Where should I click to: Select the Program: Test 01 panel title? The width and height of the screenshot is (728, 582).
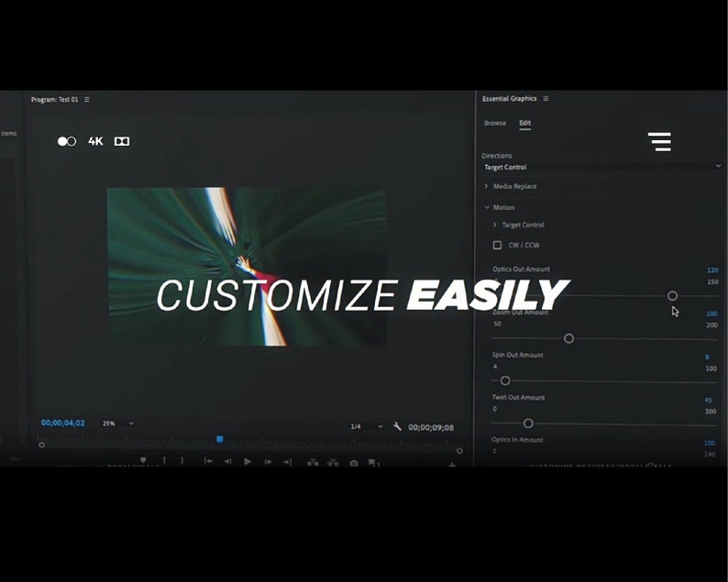[55, 99]
